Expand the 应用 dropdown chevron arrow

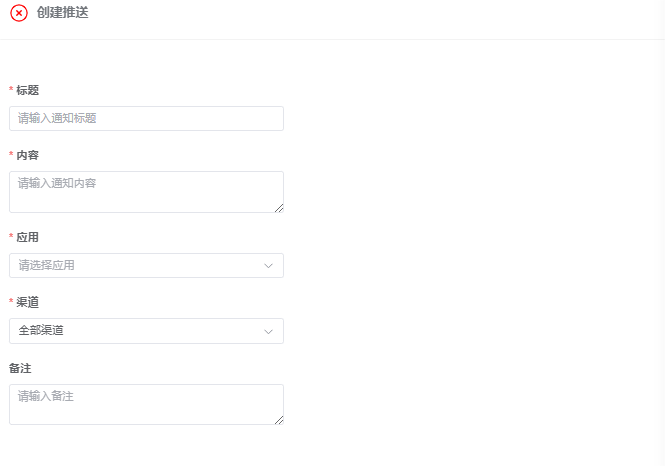(x=268, y=266)
